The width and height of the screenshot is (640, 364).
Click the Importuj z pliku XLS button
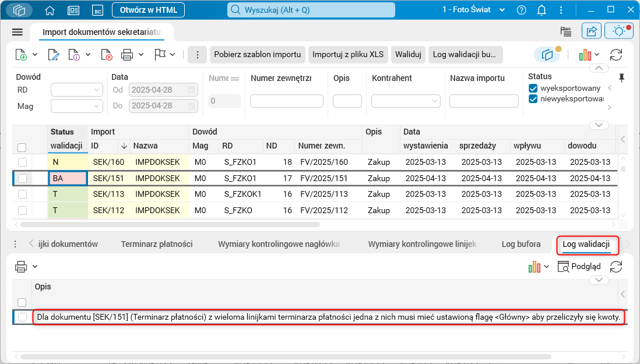(x=348, y=55)
